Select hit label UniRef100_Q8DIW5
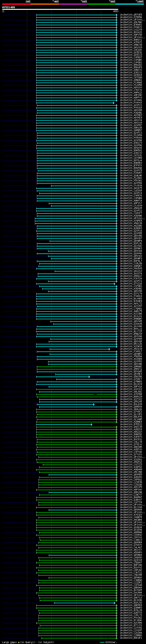 tap(131, 447)
